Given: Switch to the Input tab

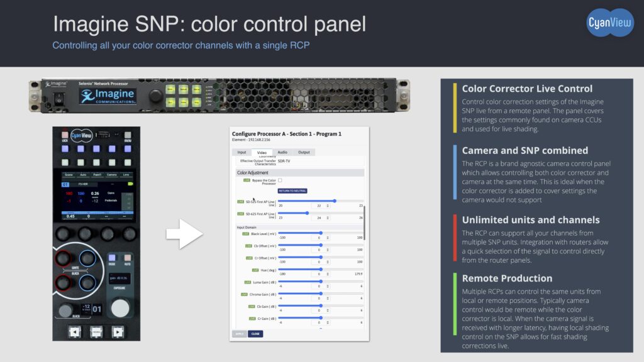Looking at the screenshot, I should pos(241,152).
